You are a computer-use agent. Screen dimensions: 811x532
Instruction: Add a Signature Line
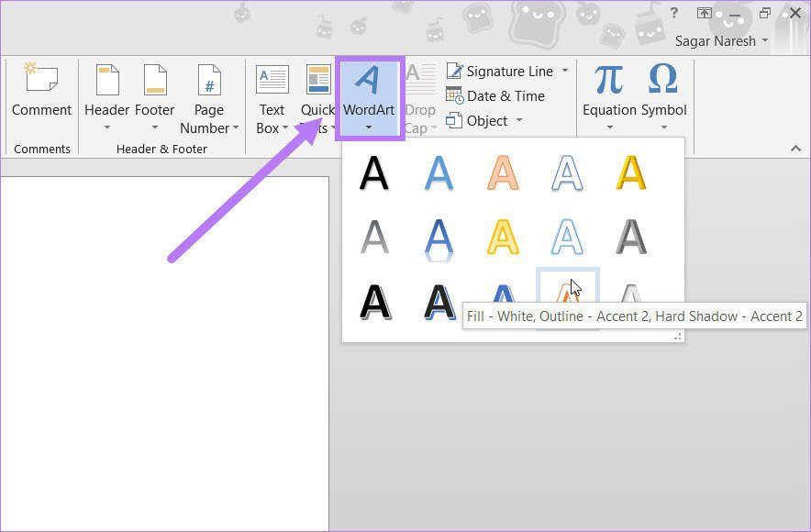coord(500,71)
